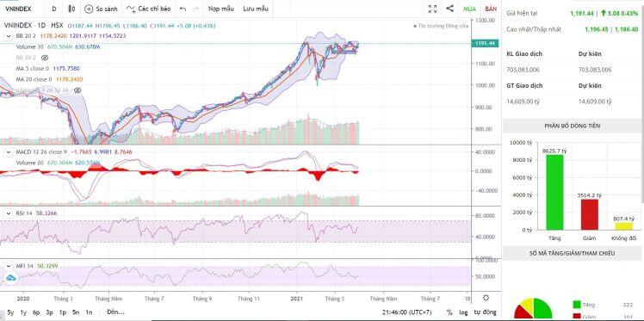Click the MUA buy button
644x321 pixels.
470,9
